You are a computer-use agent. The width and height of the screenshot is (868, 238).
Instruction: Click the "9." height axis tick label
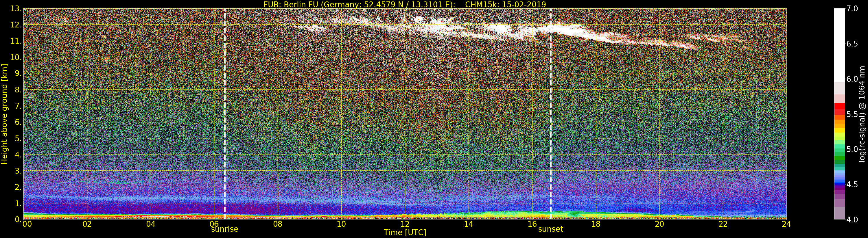point(18,73)
